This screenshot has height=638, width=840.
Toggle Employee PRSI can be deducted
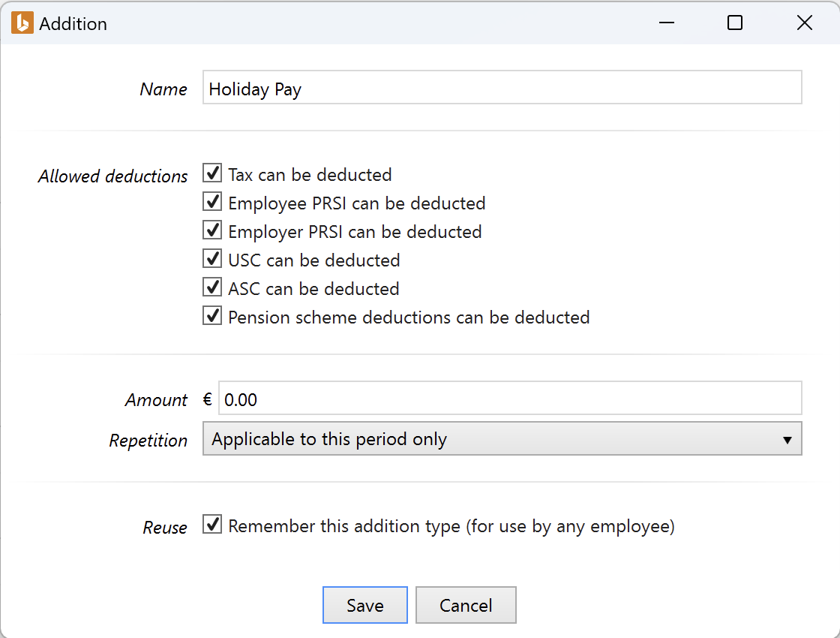212,202
